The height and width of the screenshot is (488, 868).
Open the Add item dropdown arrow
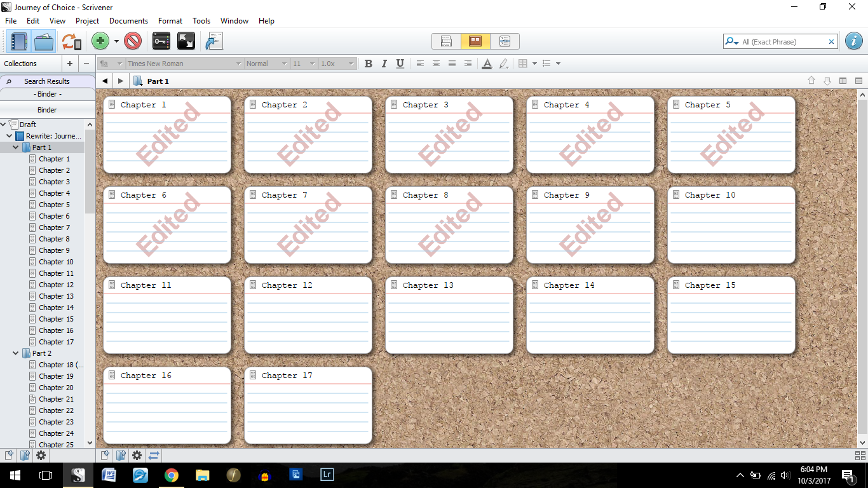(116, 42)
